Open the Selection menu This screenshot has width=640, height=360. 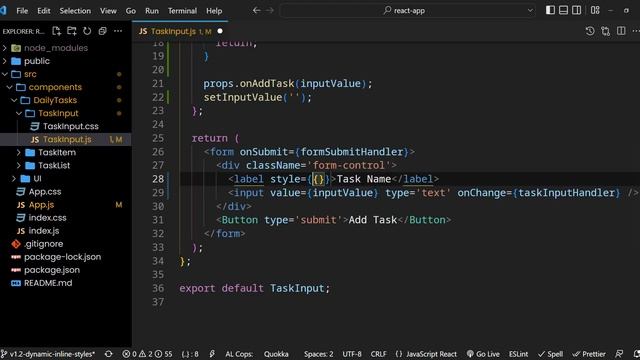[75, 11]
